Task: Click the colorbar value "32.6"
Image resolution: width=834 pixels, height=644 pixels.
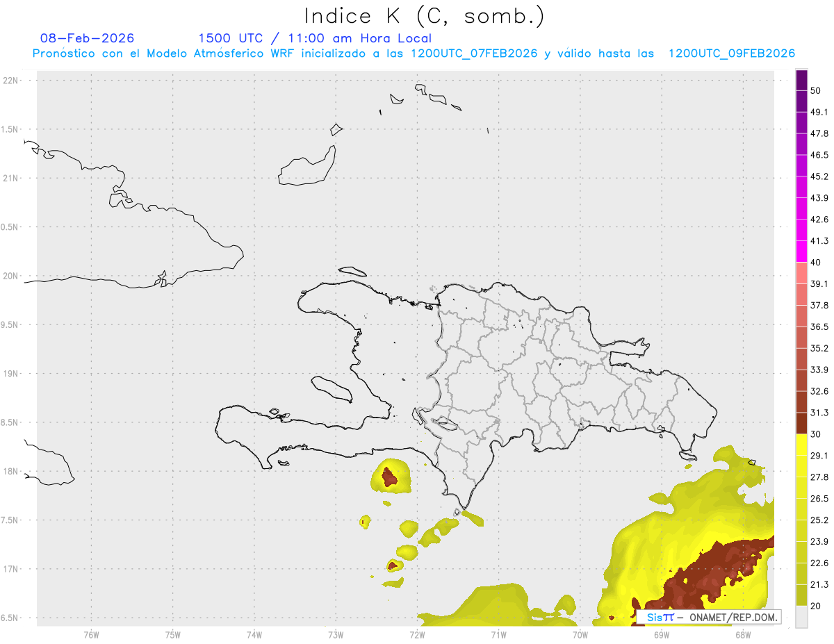Action: [819, 391]
